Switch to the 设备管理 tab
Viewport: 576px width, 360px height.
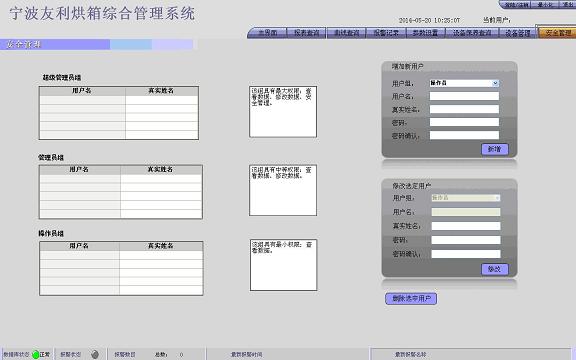tap(518, 33)
